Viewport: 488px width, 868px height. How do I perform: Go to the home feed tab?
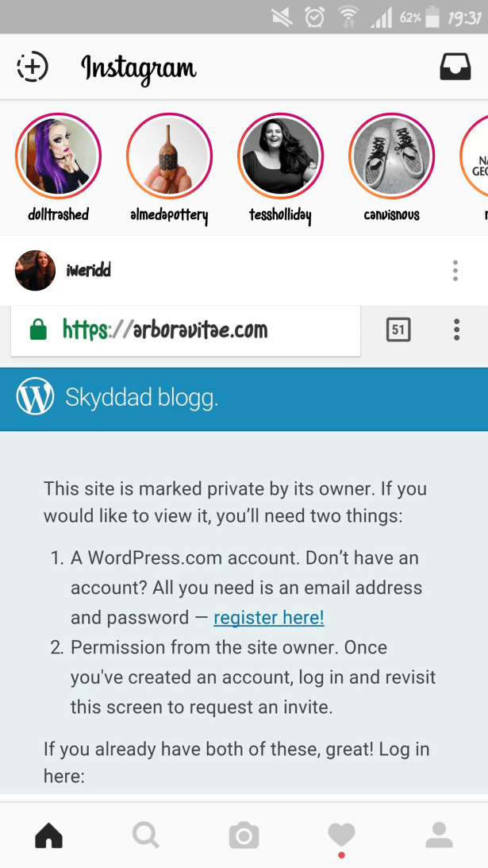click(x=48, y=835)
